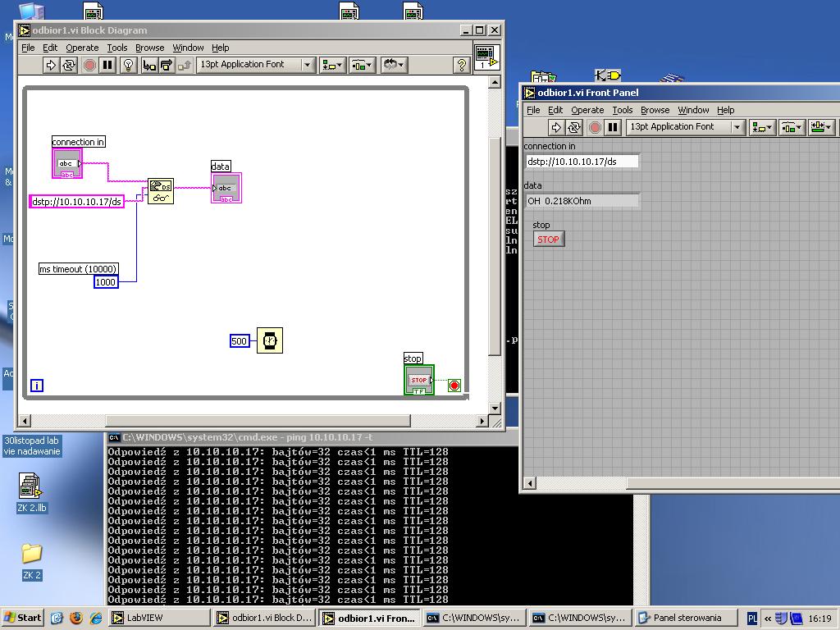Image resolution: width=840 pixels, height=630 pixels.
Task: Click the Windows Start button
Action: pos(23,618)
